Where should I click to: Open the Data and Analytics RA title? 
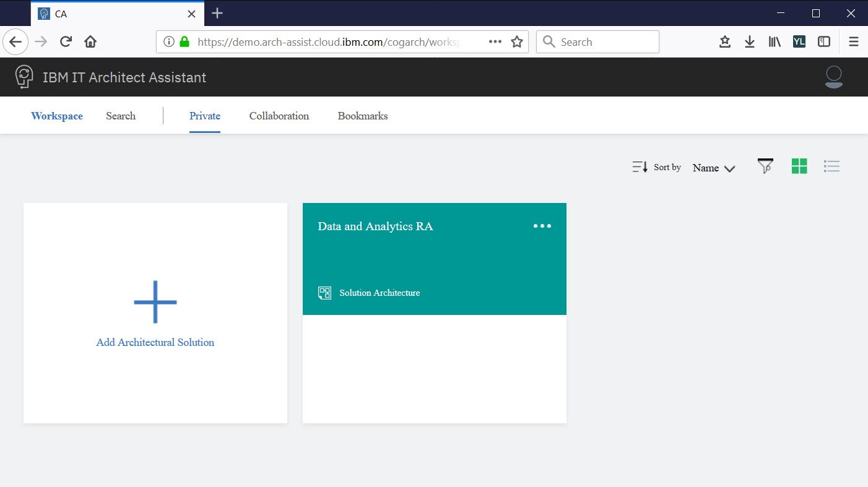375,226
